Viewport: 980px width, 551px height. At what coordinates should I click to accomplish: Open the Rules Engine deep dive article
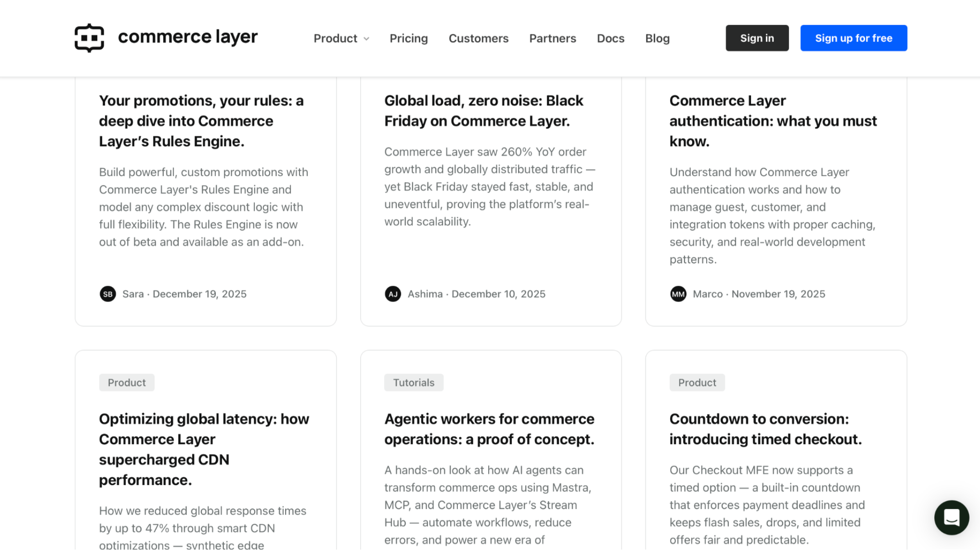click(201, 121)
